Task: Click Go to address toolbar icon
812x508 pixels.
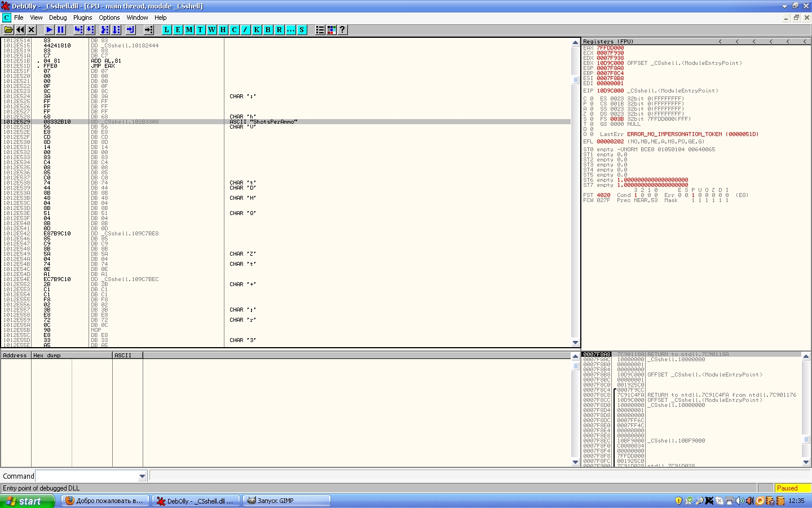Action: point(149,30)
